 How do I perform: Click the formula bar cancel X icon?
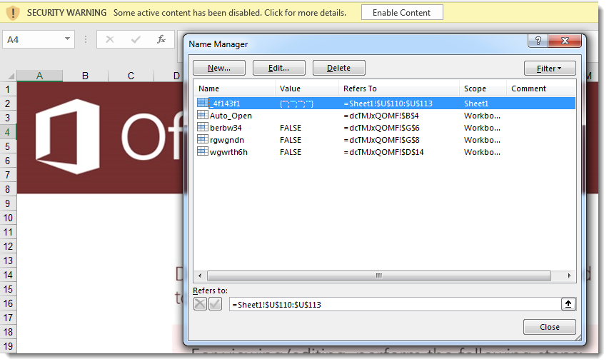tap(110, 40)
